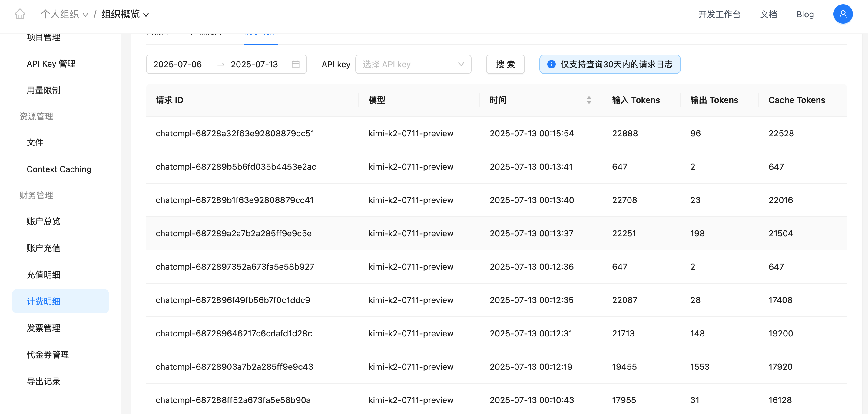
Task: Click the start date 2025-07-06 field
Action: [177, 64]
